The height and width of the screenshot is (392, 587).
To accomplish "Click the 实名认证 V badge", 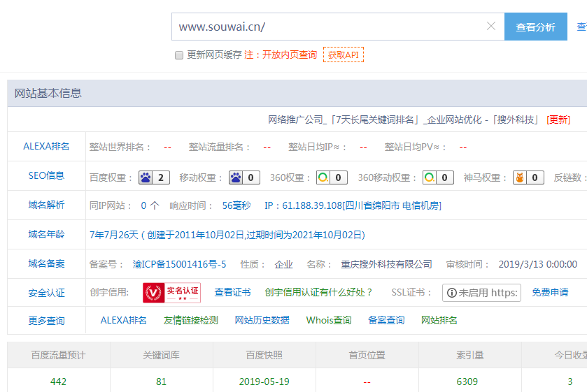I will pos(172,293).
